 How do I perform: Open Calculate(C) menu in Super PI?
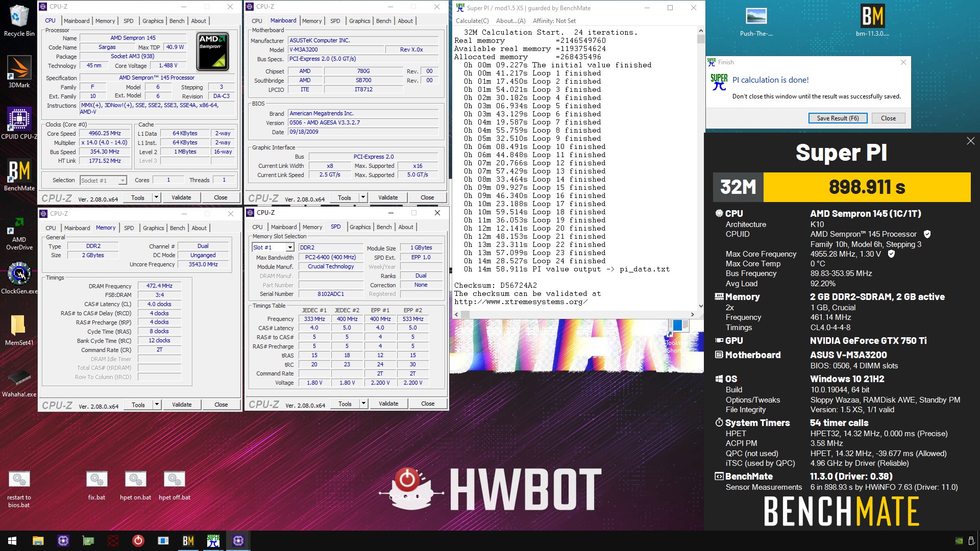click(472, 21)
